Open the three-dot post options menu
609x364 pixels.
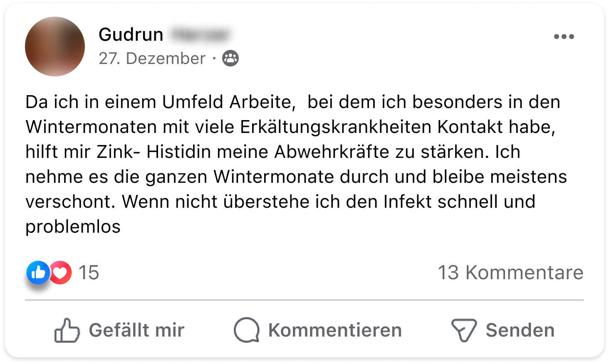point(564,37)
